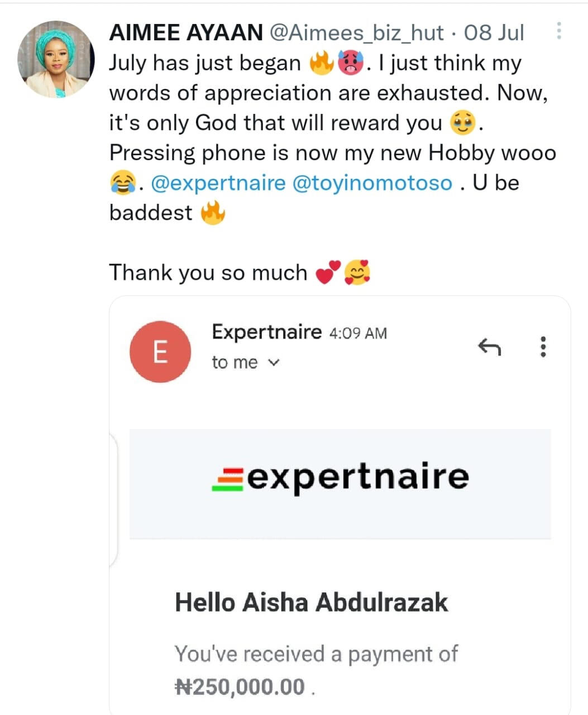Click the "to me" recipient label
Viewport: 588px width, 715px height.
coord(235,363)
